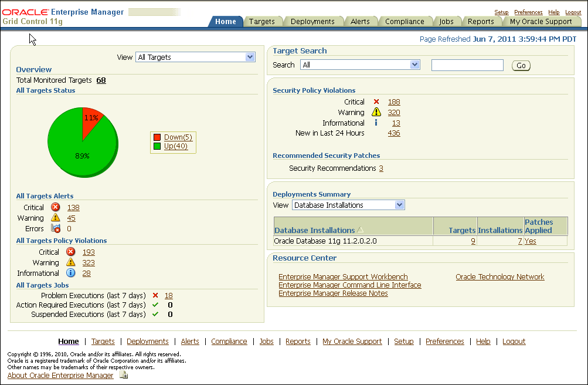Click the target search text field
The image size is (588, 385).
tap(467, 65)
